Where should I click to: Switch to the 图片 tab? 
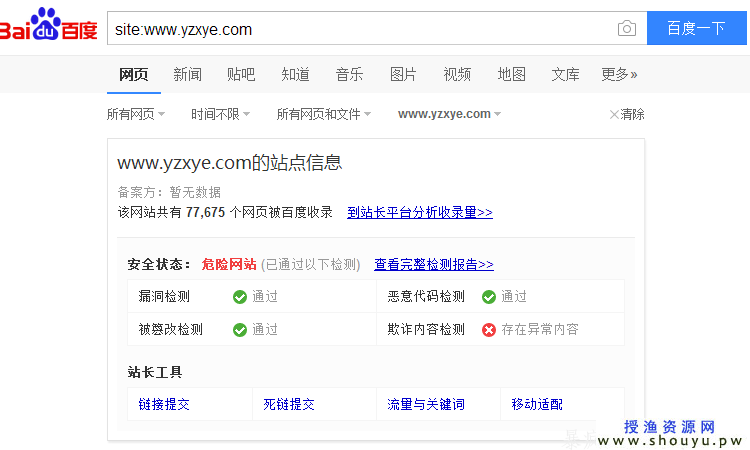pos(403,75)
